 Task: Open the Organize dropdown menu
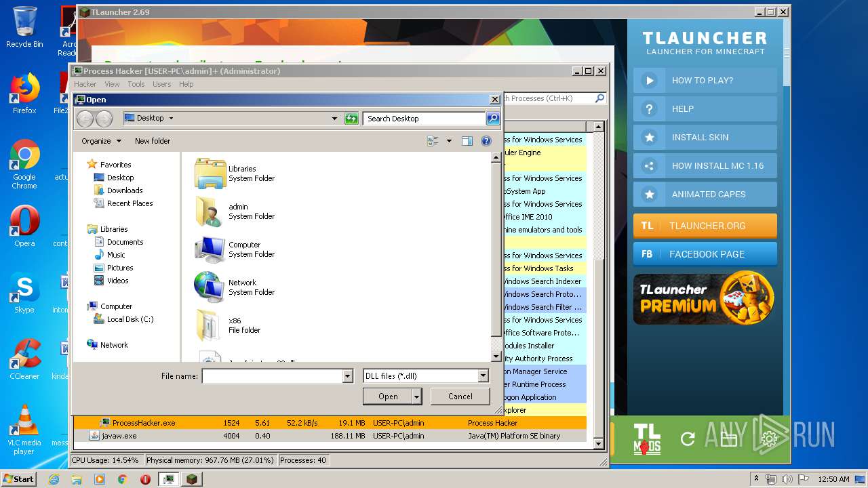102,141
